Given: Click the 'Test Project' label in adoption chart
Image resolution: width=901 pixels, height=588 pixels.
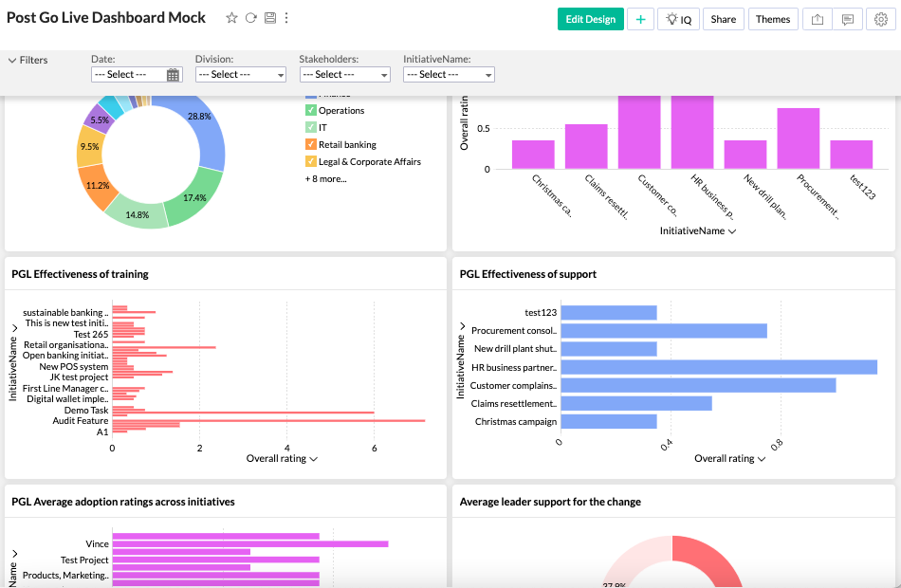Looking at the screenshot, I should point(84,560).
